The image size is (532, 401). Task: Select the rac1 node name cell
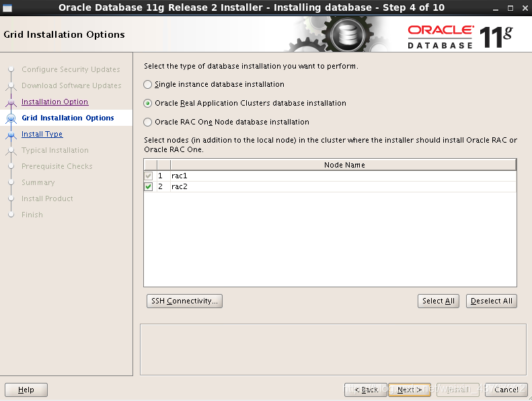click(344, 176)
